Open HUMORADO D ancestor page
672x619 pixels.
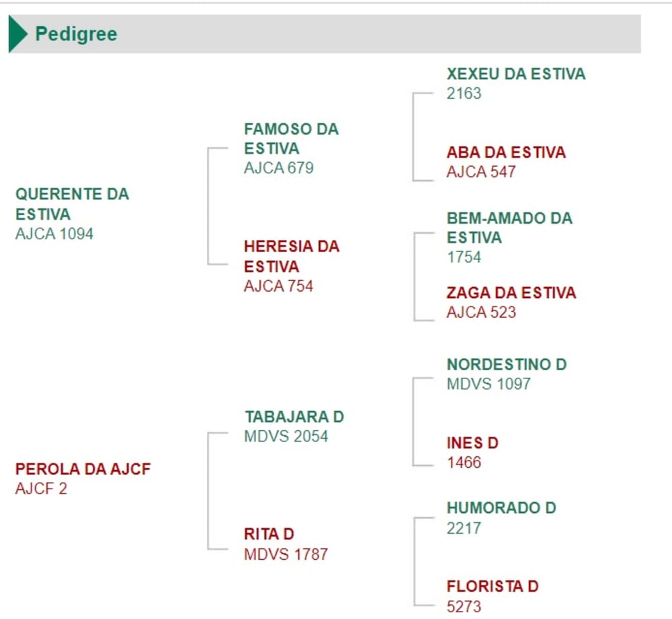click(x=501, y=508)
